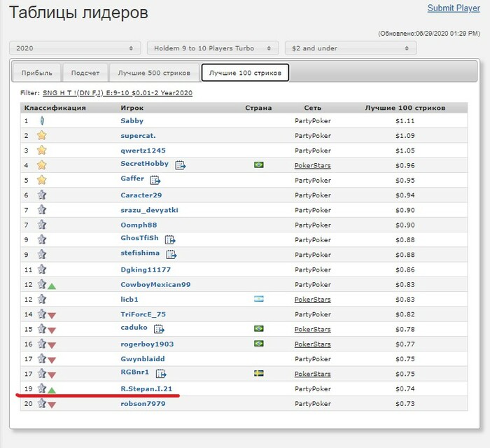The width and height of the screenshot is (490, 448).
Task: Open player Oomph88 profile
Action: [x=139, y=225]
